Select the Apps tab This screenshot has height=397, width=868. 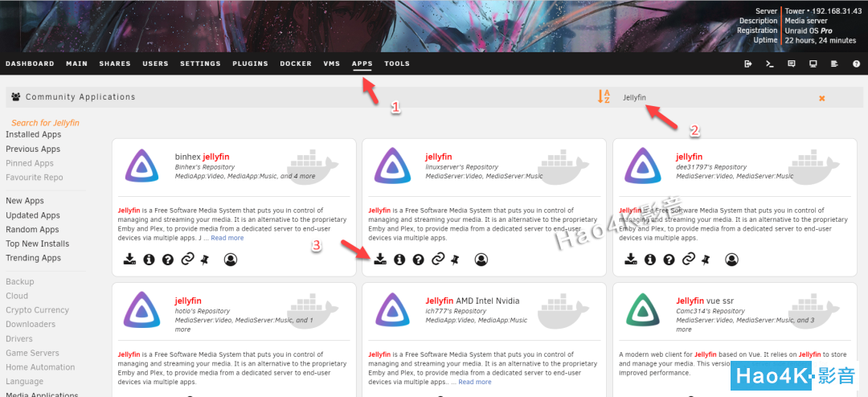362,63
